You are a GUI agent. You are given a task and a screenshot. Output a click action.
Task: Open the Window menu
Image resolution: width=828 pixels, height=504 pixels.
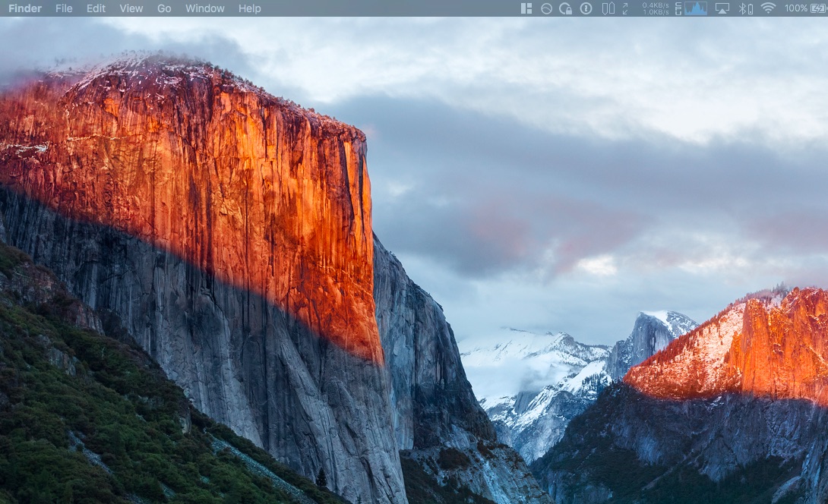[205, 8]
